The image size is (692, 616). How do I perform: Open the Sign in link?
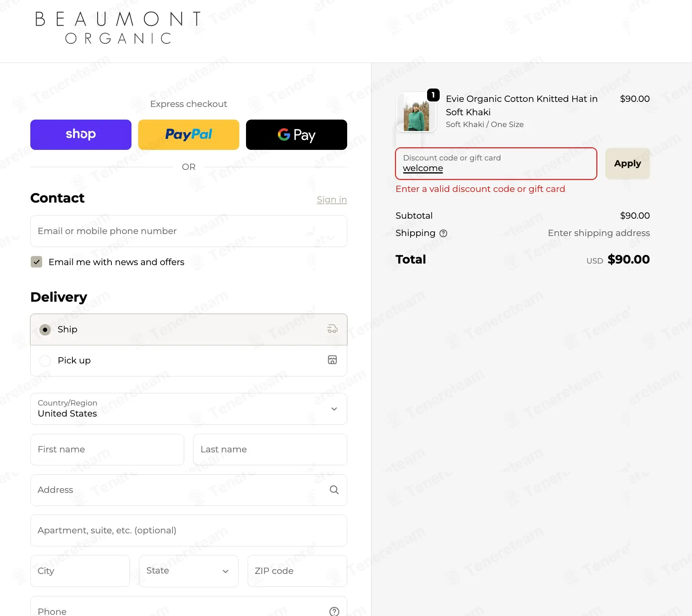click(332, 200)
